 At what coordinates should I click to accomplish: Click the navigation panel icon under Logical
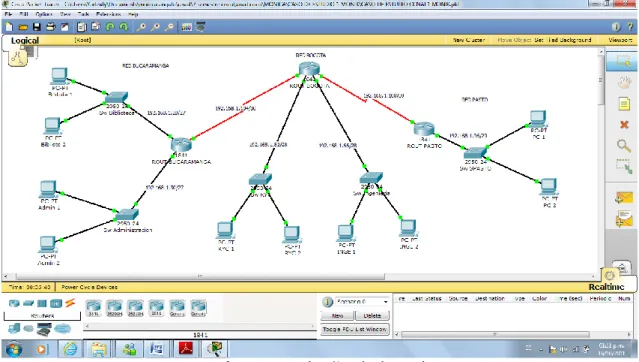(18, 58)
